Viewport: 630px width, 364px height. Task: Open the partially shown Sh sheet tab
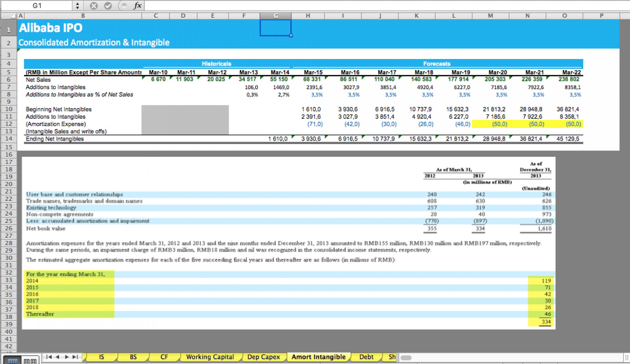coord(391,357)
